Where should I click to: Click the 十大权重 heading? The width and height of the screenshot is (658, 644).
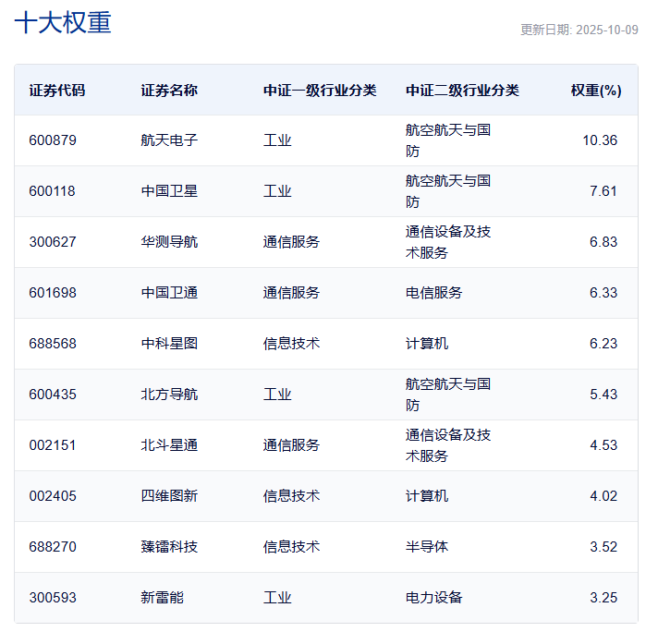pyautogui.click(x=63, y=23)
